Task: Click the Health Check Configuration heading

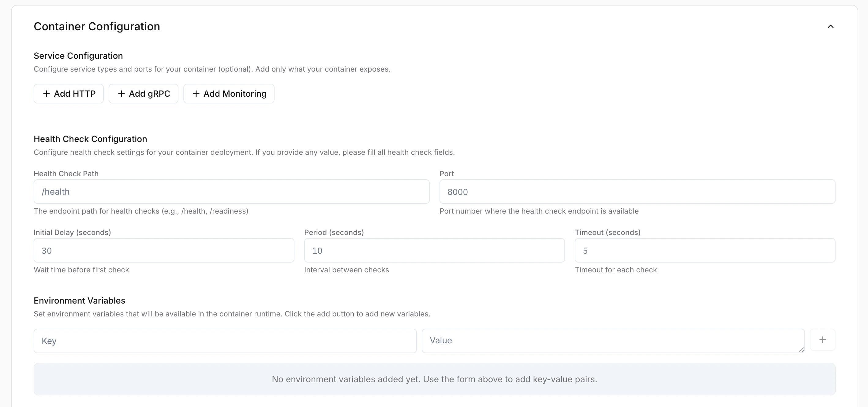Action: (90, 139)
